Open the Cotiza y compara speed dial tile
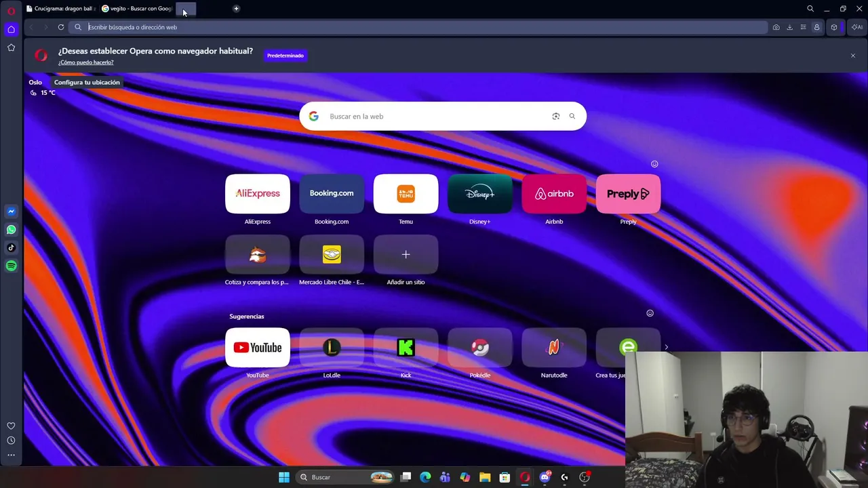The height and width of the screenshot is (488, 868). [x=258, y=255]
